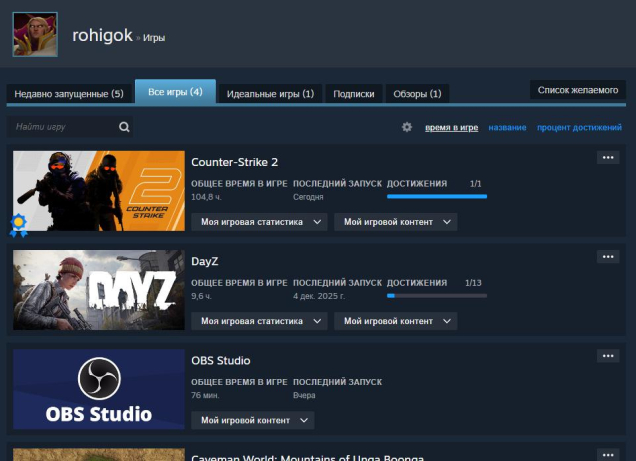
Task: Click the DayZ achievements progress bar
Action: pyautogui.click(x=436, y=296)
